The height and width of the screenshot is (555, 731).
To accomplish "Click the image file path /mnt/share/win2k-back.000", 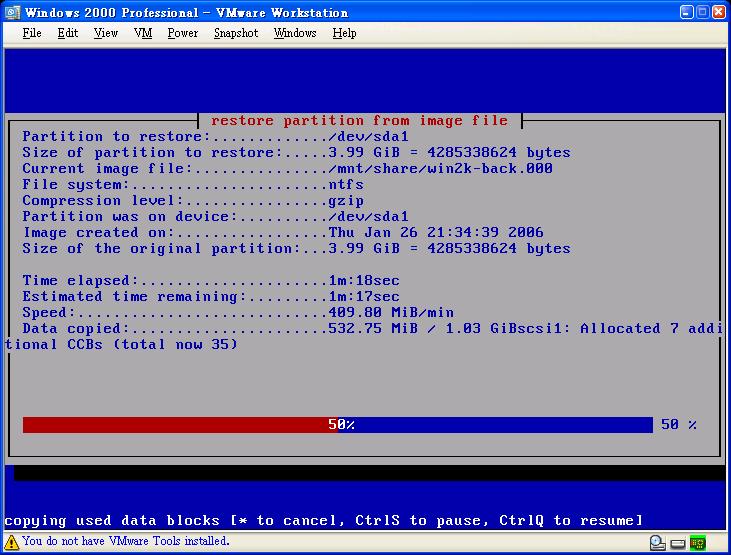I will (x=441, y=168).
